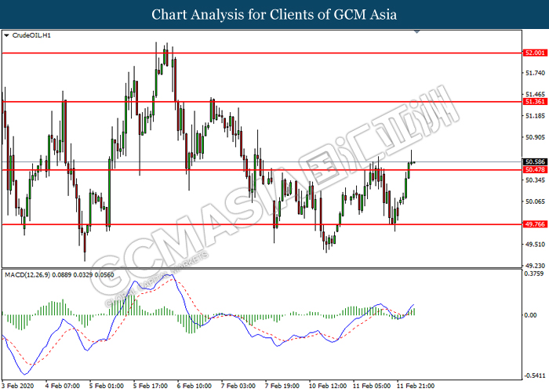Click the 50.478 red level label
549x392 pixels.
[x=535, y=170]
